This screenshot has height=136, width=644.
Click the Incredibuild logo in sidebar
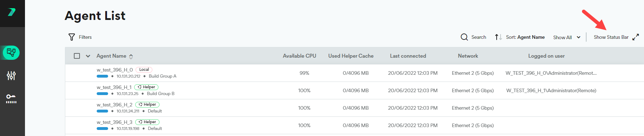(x=12, y=12)
